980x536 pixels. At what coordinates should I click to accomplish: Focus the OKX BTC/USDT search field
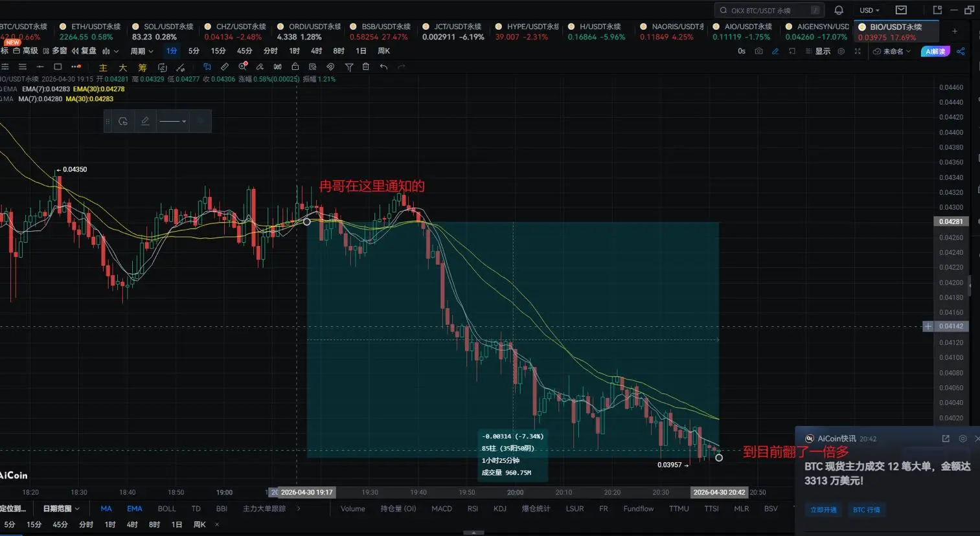coord(769,10)
